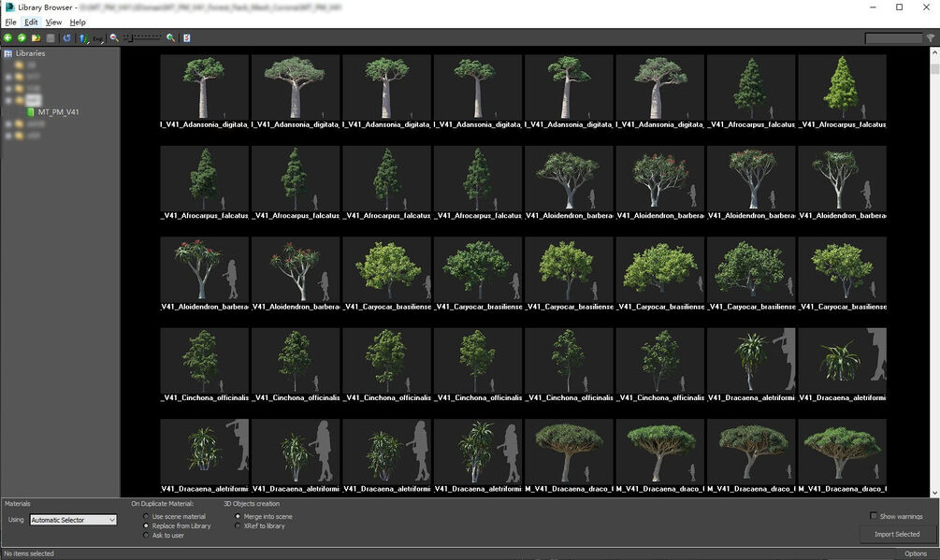Screen dimensions: 940x560
Task: Open the View menu
Action: coord(53,22)
